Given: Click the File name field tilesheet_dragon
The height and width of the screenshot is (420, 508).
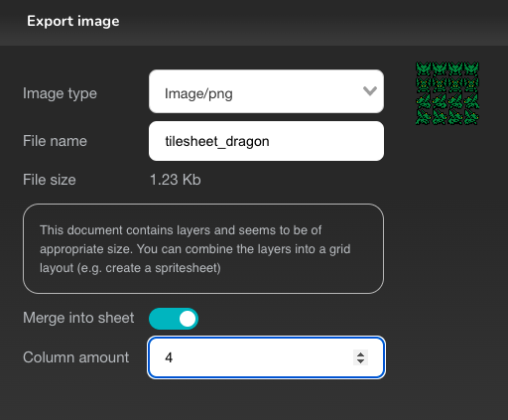Looking at the screenshot, I should coord(266,141).
